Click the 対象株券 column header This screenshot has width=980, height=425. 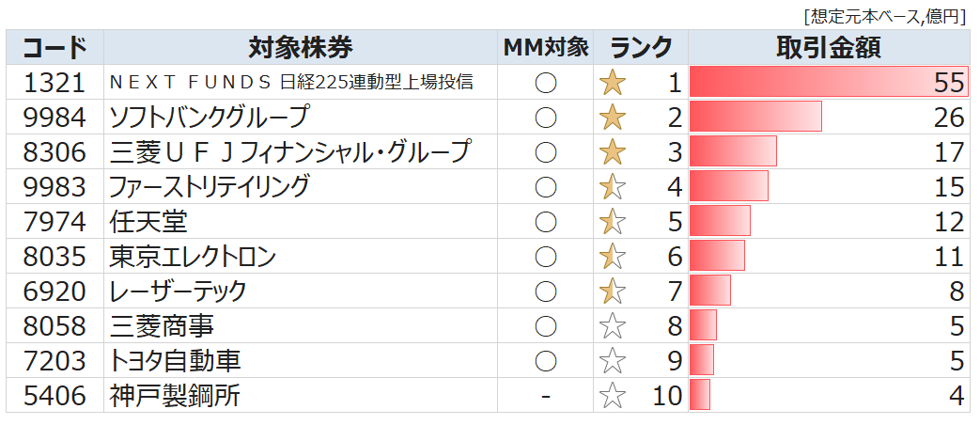(x=301, y=48)
